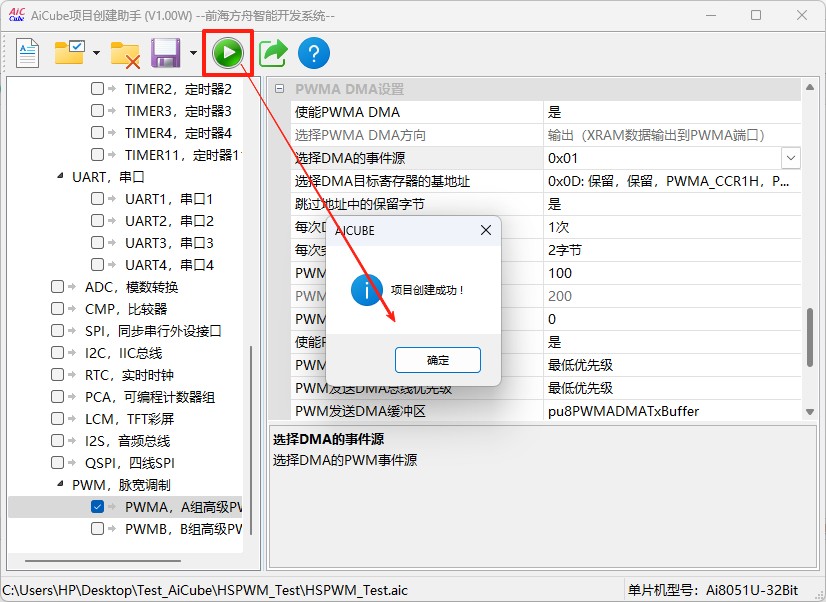Check the RTC 实时时钟 checkbox

click(57, 374)
